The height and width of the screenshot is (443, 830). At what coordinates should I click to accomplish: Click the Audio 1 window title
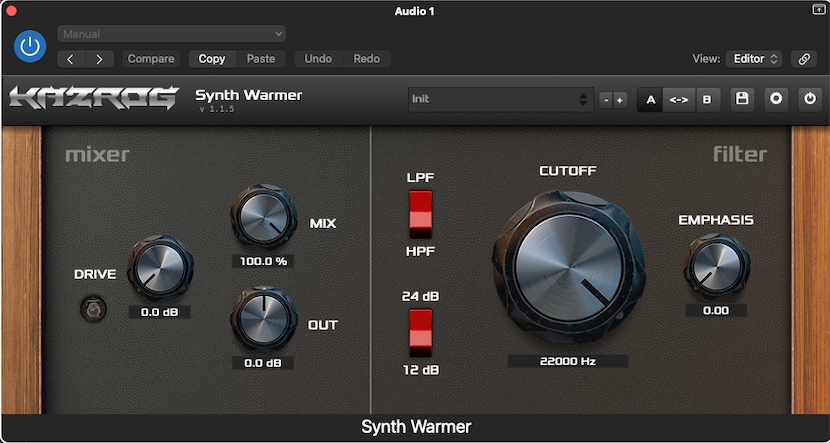[414, 11]
